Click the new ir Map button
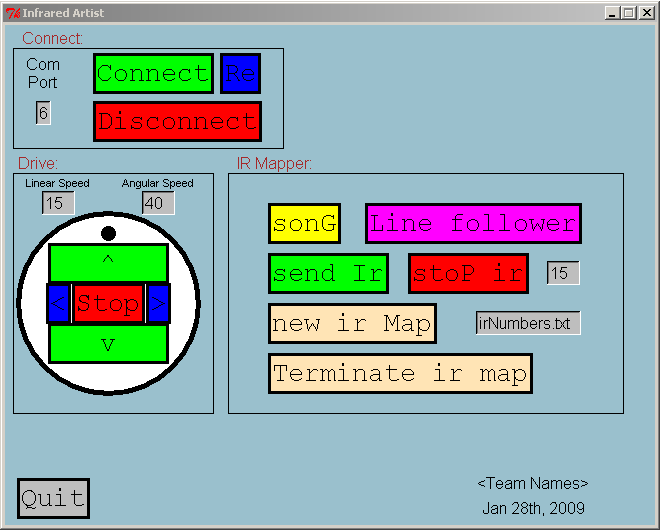The image size is (660, 530). click(x=352, y=323)
